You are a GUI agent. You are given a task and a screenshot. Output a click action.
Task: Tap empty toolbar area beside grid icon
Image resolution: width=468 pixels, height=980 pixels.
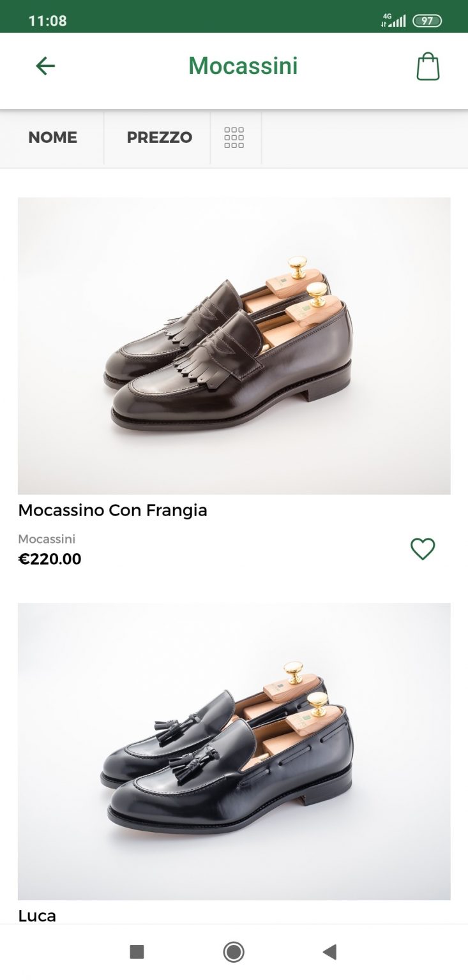365,138
